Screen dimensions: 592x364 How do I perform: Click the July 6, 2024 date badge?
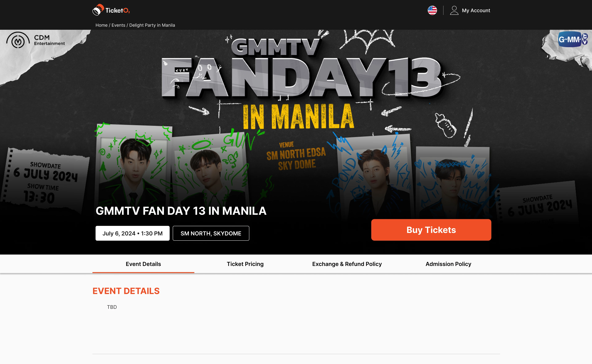pyautogui.click(x=133, y=233)
